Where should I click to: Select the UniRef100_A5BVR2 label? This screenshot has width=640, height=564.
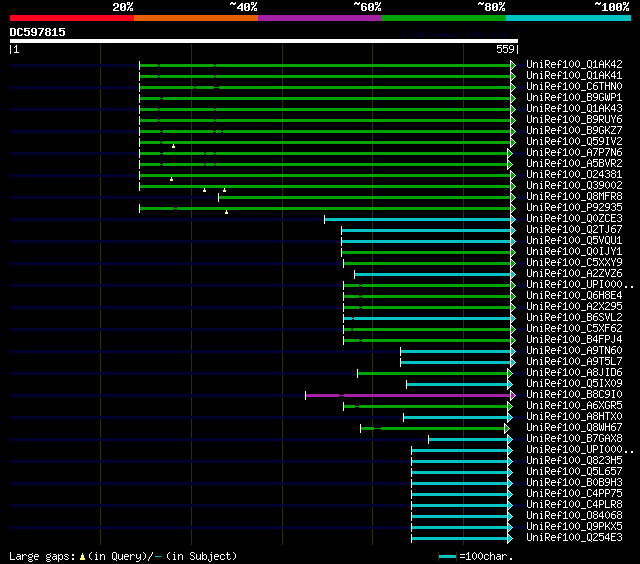[x=574, y=164]
